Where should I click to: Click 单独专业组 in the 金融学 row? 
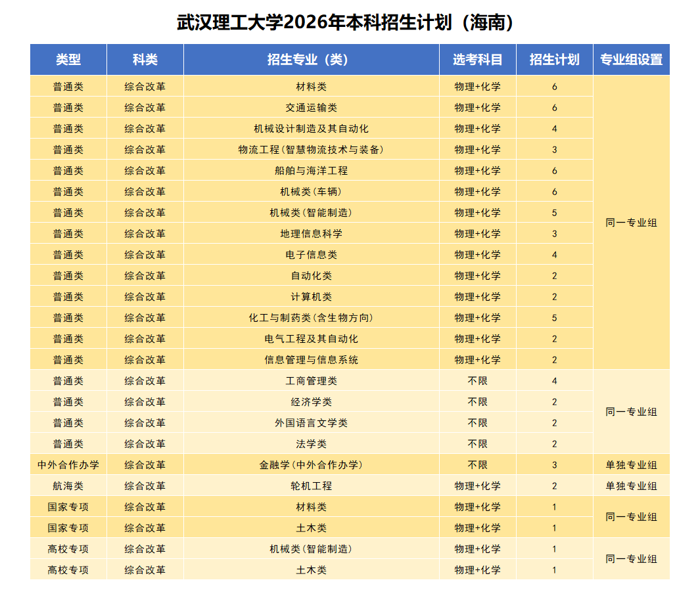point(631,464)
